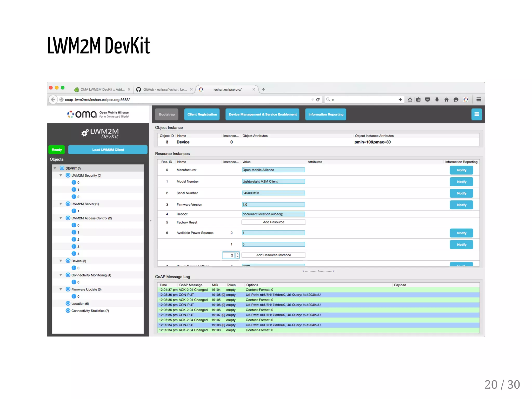Open a new browser tab with plus
This screenshot has width=532, height=399.
click(x=263, y=90)
